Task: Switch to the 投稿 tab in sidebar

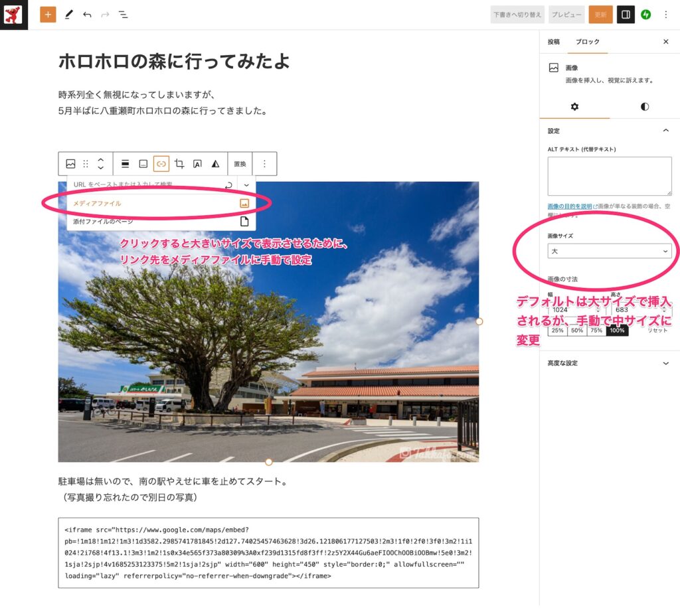Action: pyautogui.click(x=553, y=42)
